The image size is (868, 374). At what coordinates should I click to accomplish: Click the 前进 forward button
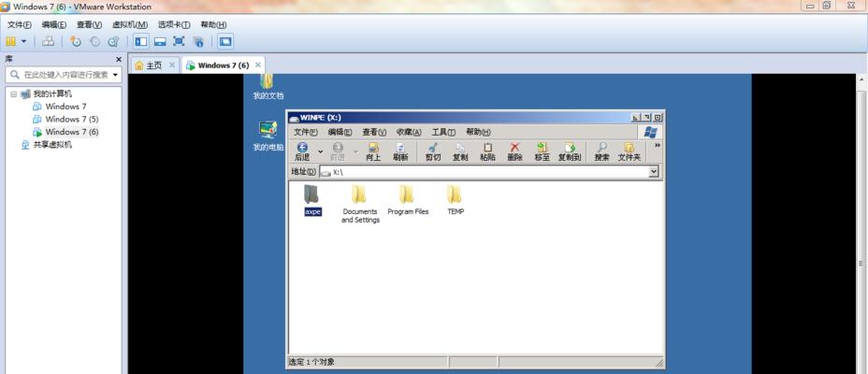coord(338,151)
